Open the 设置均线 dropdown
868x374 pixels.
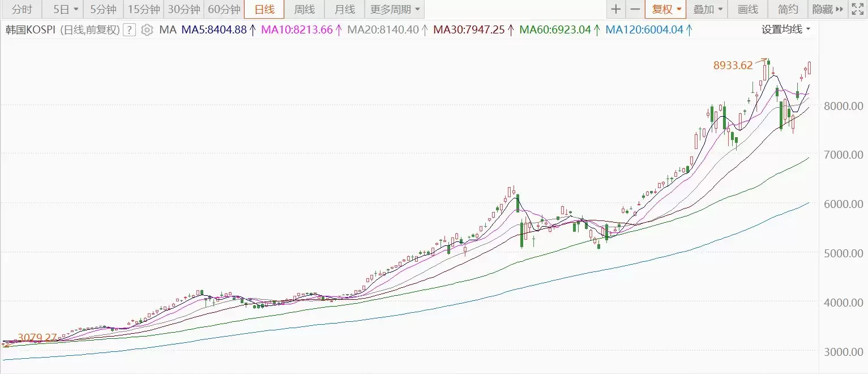tap(786, 29)
